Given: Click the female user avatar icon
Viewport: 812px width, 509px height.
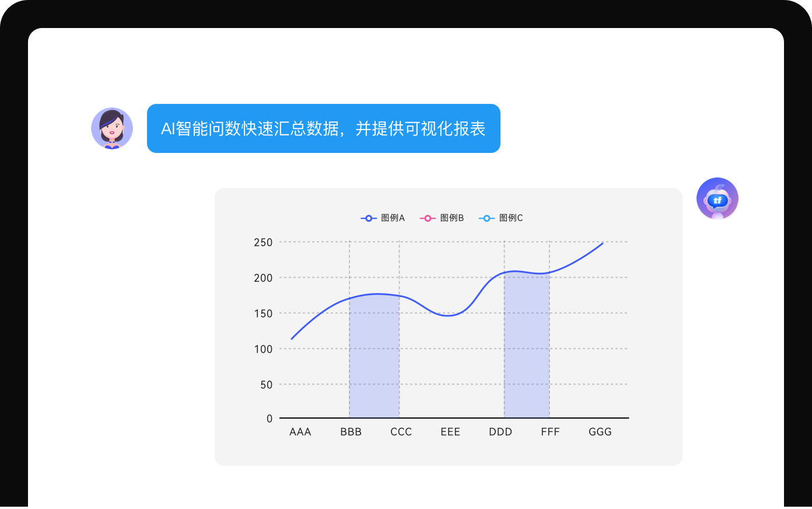Looking at the screenshot, I should (x=112, y=128).
